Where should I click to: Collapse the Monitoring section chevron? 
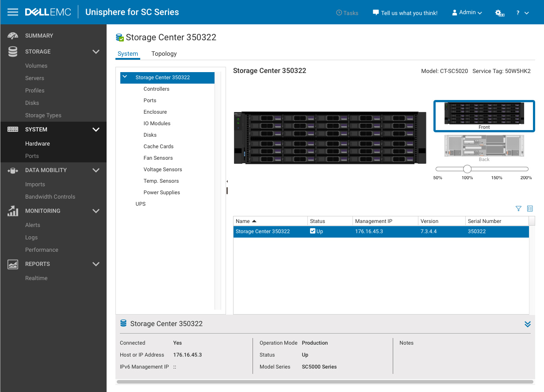pos(96,211)
